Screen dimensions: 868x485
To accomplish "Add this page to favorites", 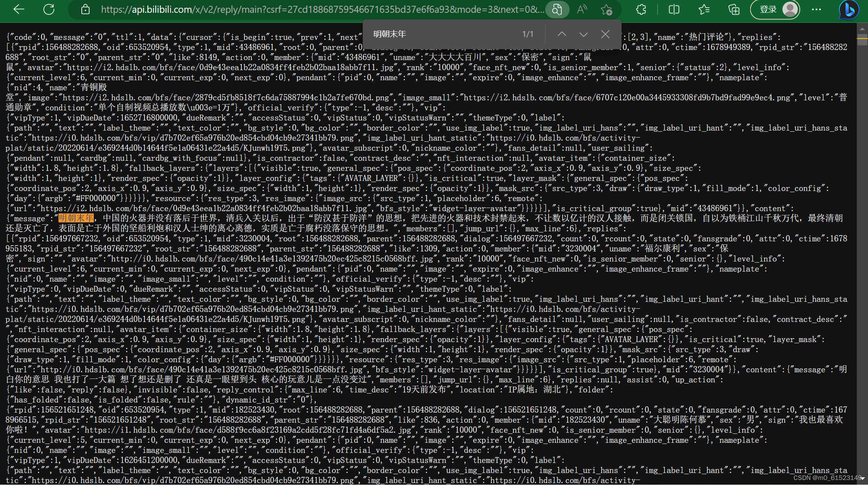I will [606, 10].
